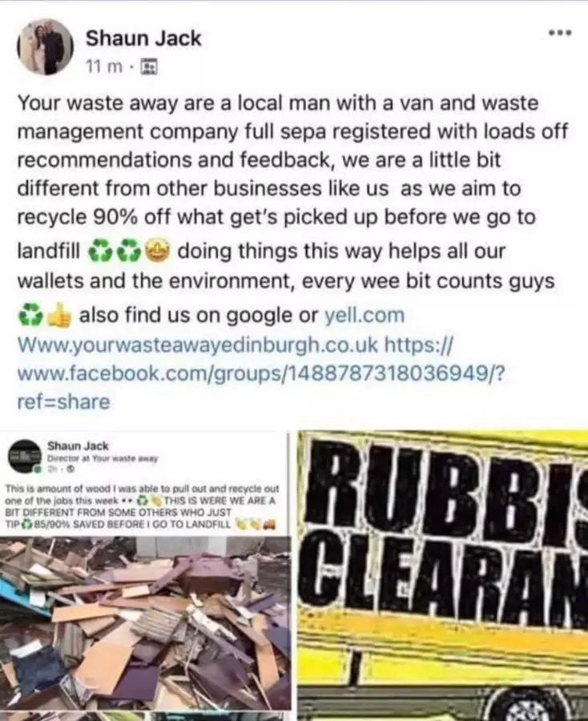The image size is (588, 721).
Task: Open the yourwasteawayedinburgh.co.uk website link
Action: coord(198,344)
